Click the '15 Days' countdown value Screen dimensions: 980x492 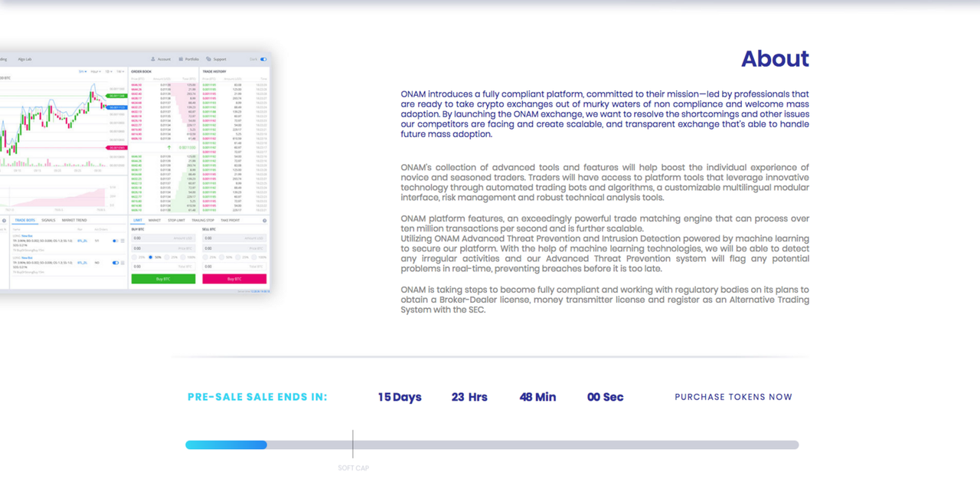pos(400,397)
